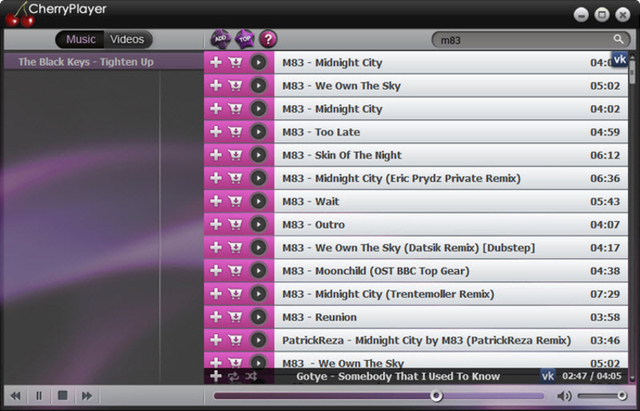Click the purple ADD star button
This screenshot has width=640, height=411.
coord(220,39)
